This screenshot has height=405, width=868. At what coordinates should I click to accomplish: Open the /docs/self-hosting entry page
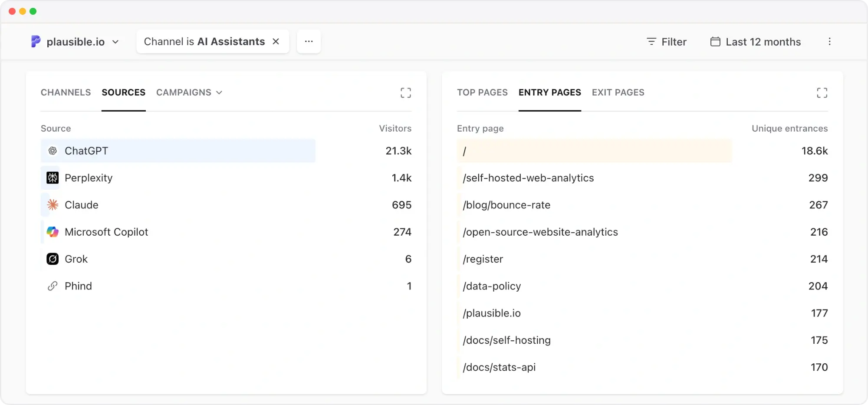click(506, 340)
